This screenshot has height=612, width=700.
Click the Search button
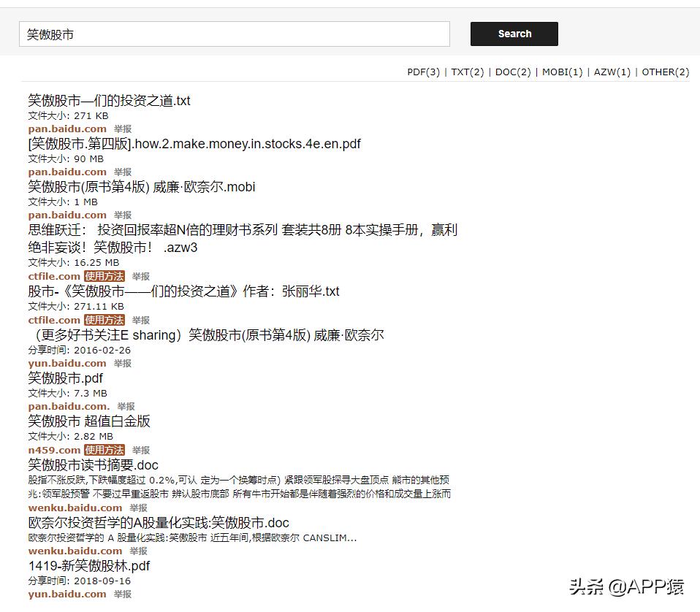(514, 34)
